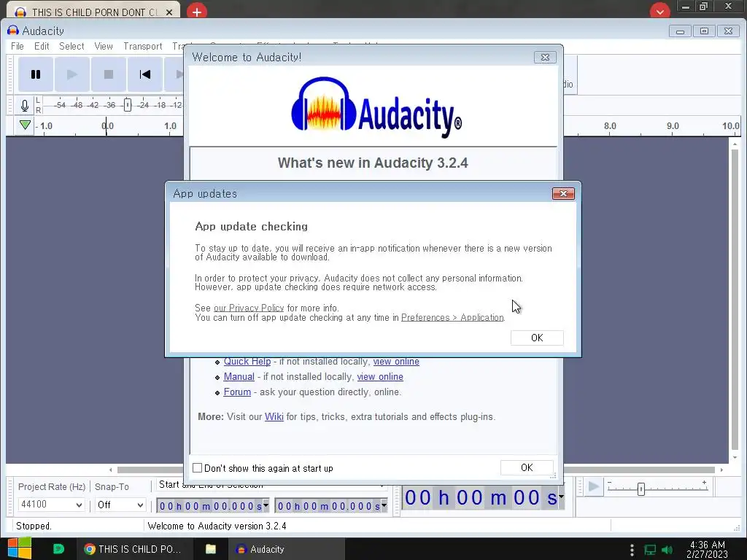The width and height of the screenshot is (747, 560).
Task: Open the Preferences > Application link
Action: point(452,318)
